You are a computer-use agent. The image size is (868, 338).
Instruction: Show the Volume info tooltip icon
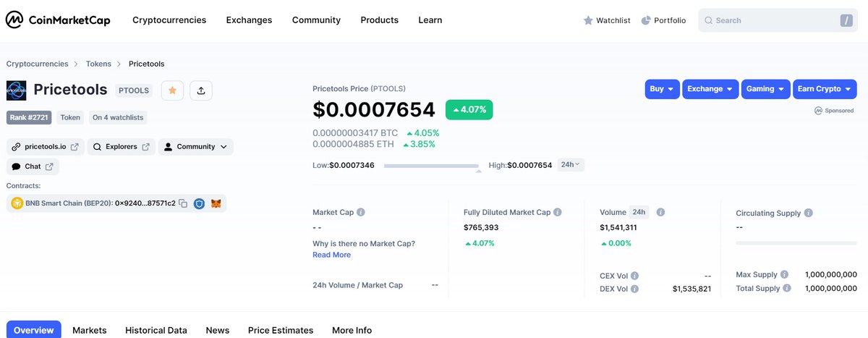click(x=660, y=213)
